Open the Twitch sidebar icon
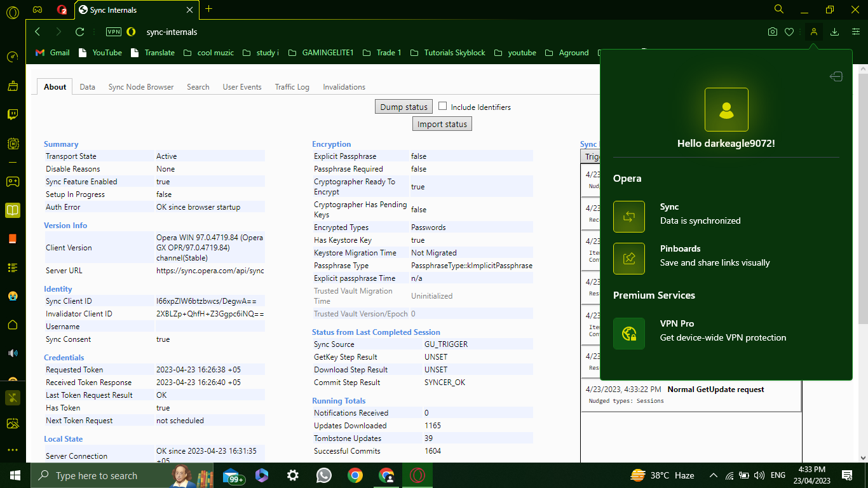Screen dimensions: 868x488 [13, 114]
